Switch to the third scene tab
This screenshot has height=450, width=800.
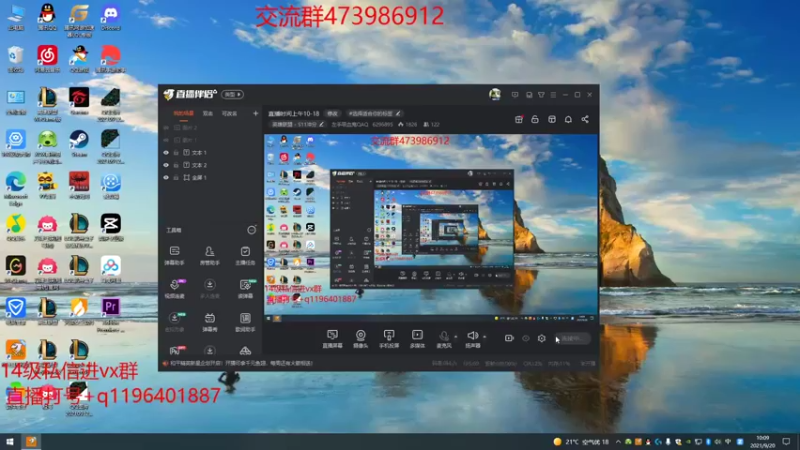click(x=229, y=113)
